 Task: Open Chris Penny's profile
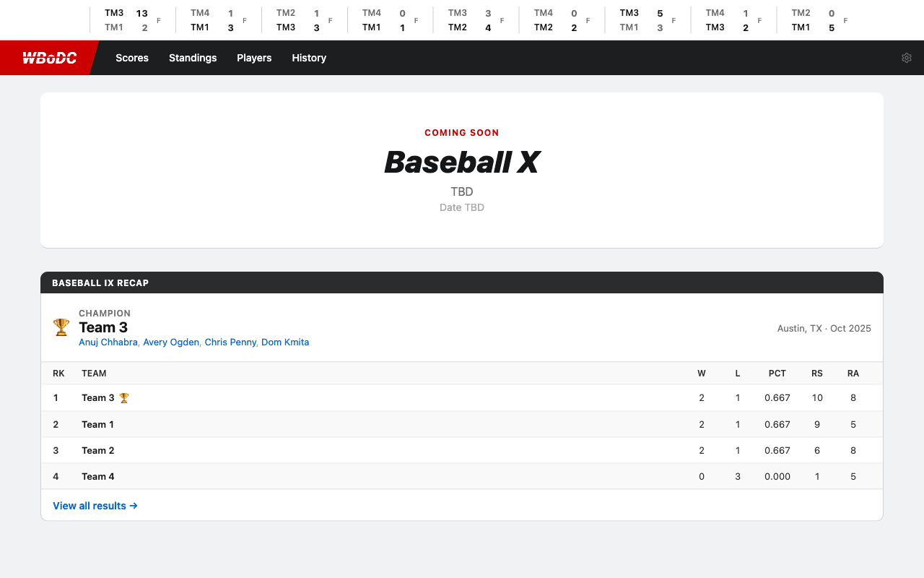(x=230, y=342)
